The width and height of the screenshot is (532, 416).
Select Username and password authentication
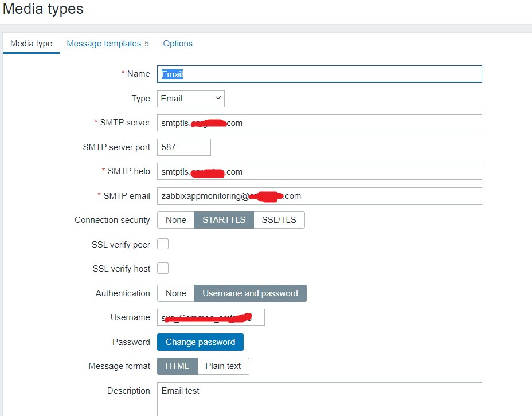(x=250, y=293)
